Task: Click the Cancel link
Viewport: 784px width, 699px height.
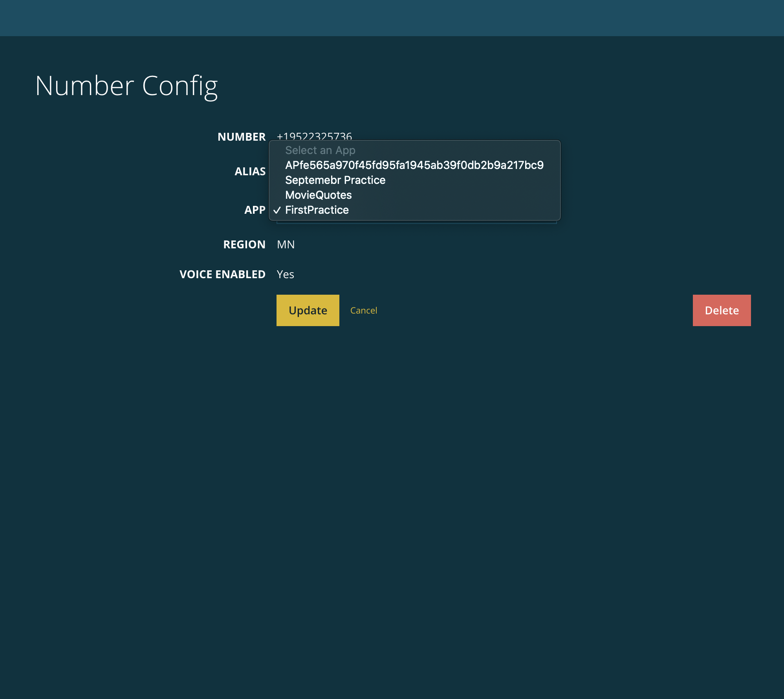Action: tap(363, 310)
